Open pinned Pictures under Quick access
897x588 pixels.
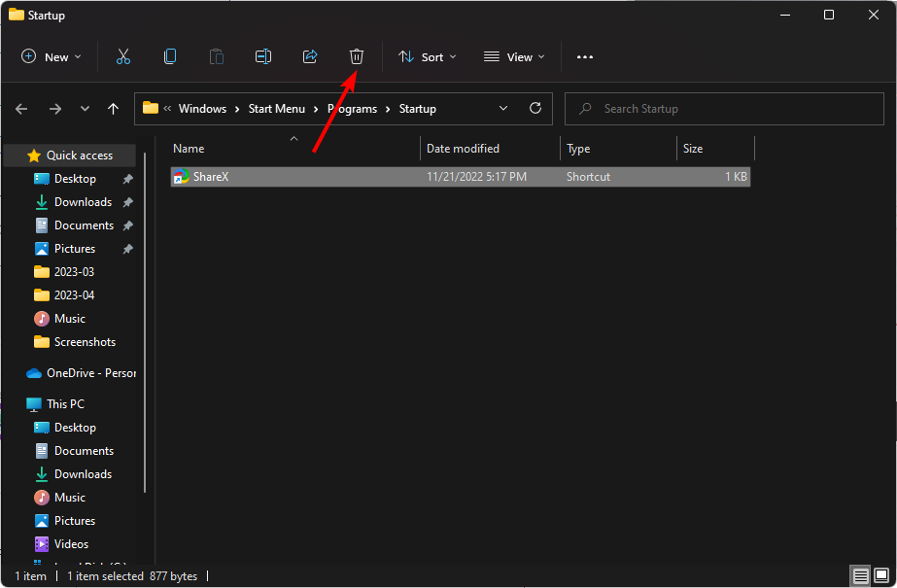click(x=75, y=249)
